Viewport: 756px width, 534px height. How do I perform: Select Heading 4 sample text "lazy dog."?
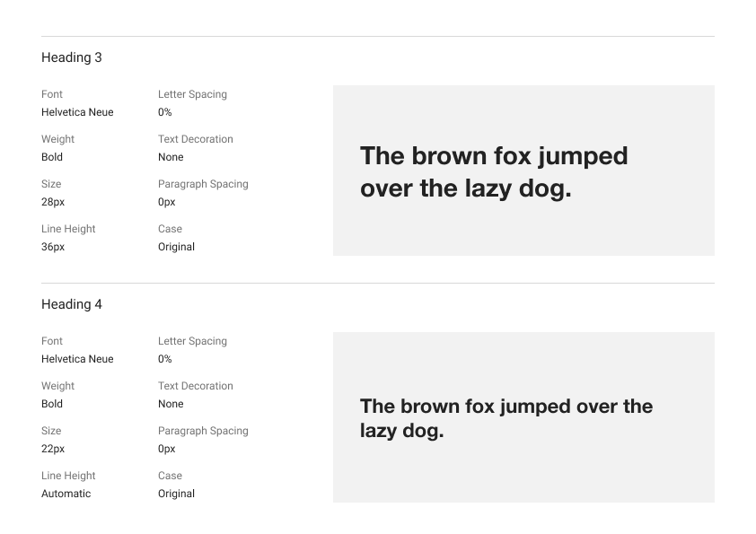(401, 431)
